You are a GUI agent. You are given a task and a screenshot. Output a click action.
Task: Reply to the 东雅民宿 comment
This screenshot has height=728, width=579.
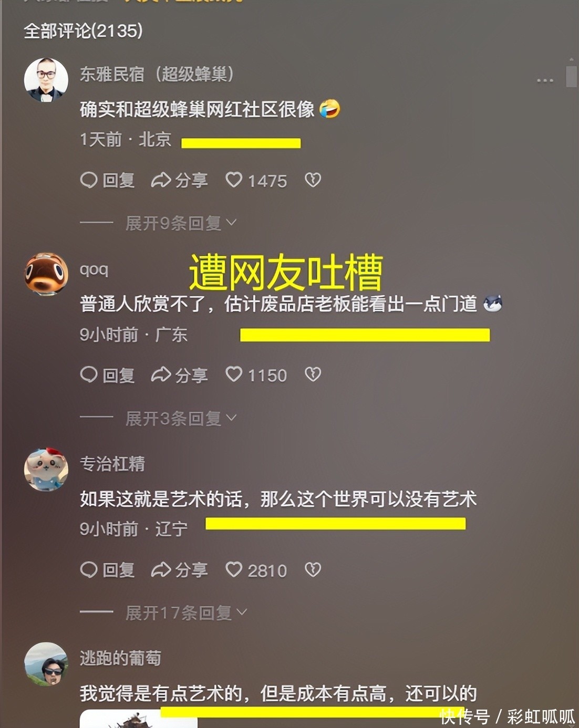[108, 181]
